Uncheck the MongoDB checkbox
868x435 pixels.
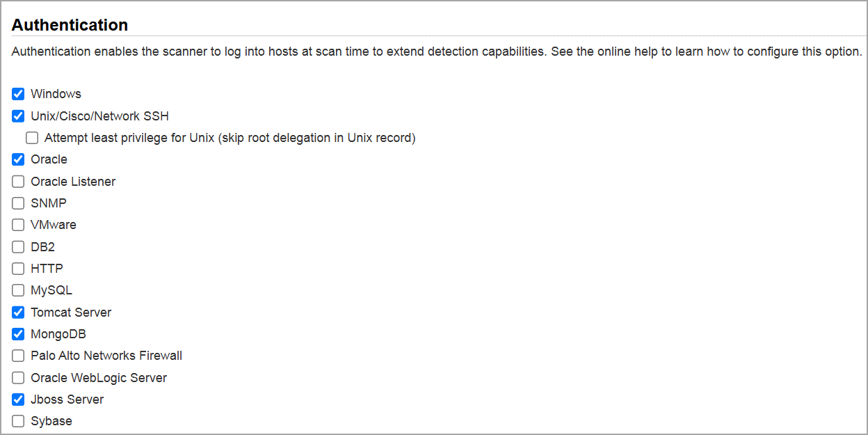pos(17,333)
